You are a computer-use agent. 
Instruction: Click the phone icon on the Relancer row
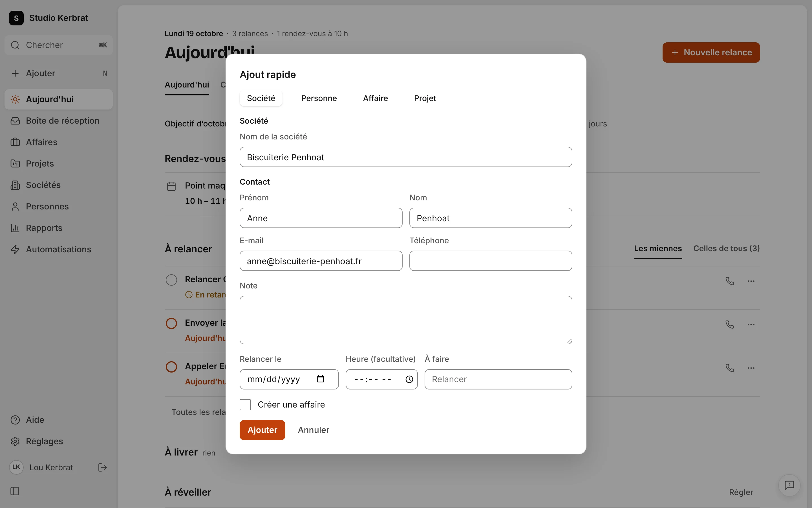click(729, 281)
